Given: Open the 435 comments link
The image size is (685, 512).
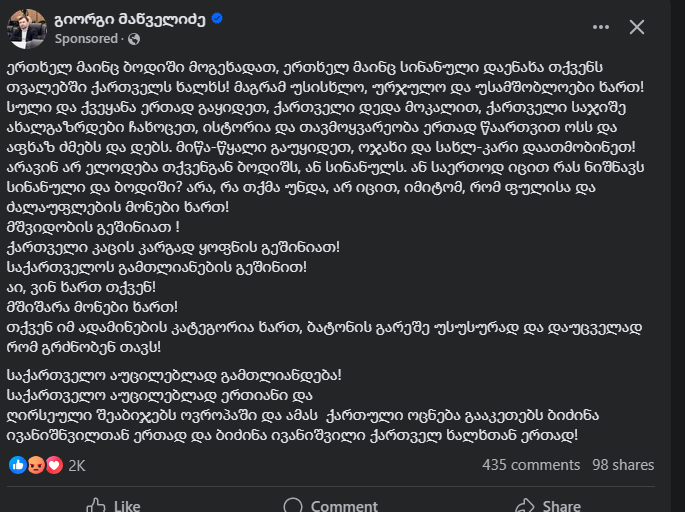Looking at the screenshot, I should pos(531,465).
